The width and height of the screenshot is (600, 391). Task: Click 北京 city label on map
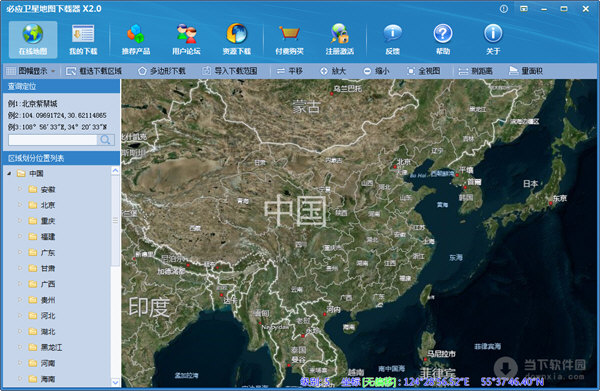[403, 162]
